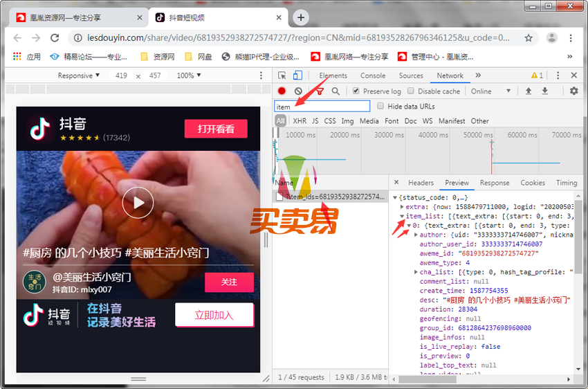
Task: Stop recording network log
Action: point(282,91)
